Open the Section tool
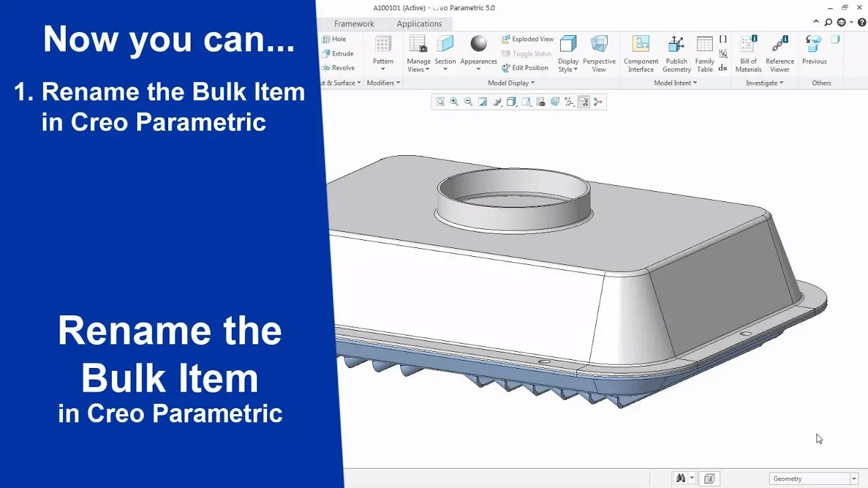 [x=445, y=52]
